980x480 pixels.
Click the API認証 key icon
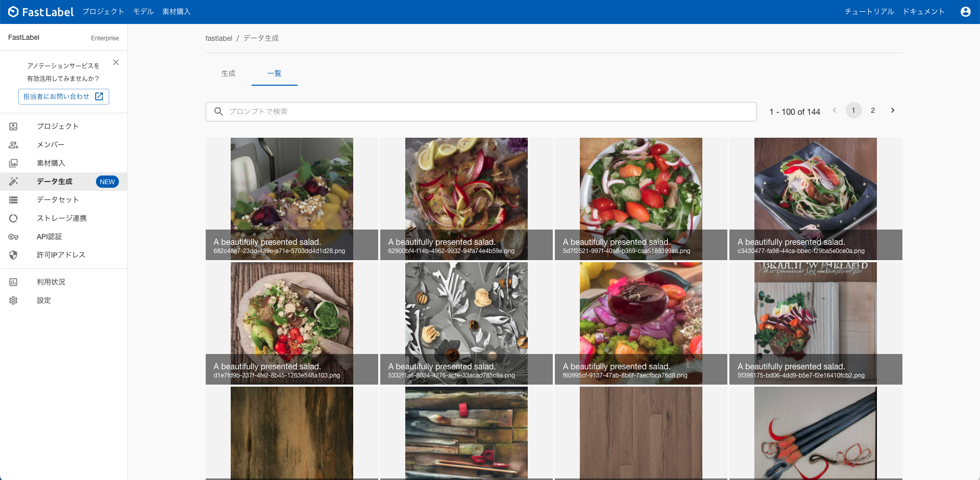13,237
